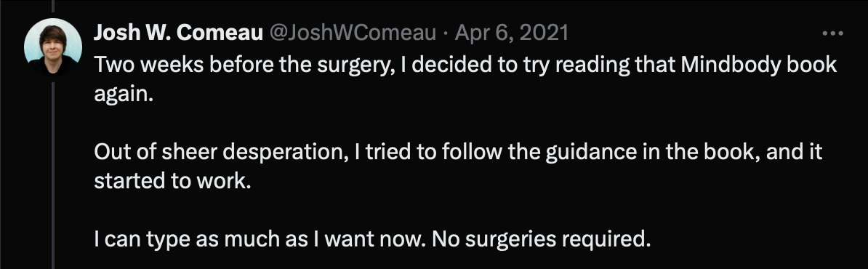Click the text 'started to work.'
This screenshot has width=868, height=269.
pos(172,181)
